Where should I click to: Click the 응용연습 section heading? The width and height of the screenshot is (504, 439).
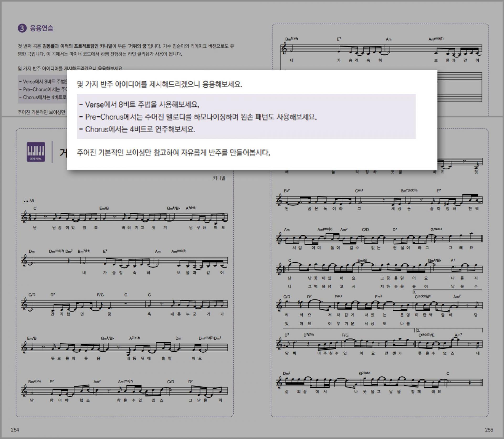pos(41,28)
